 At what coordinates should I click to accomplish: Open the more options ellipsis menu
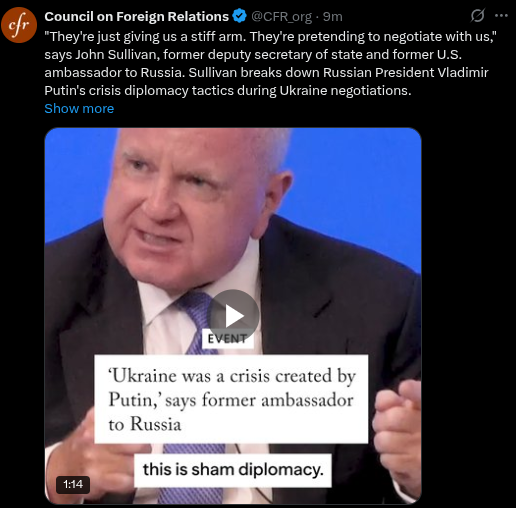tap(501, 16)
